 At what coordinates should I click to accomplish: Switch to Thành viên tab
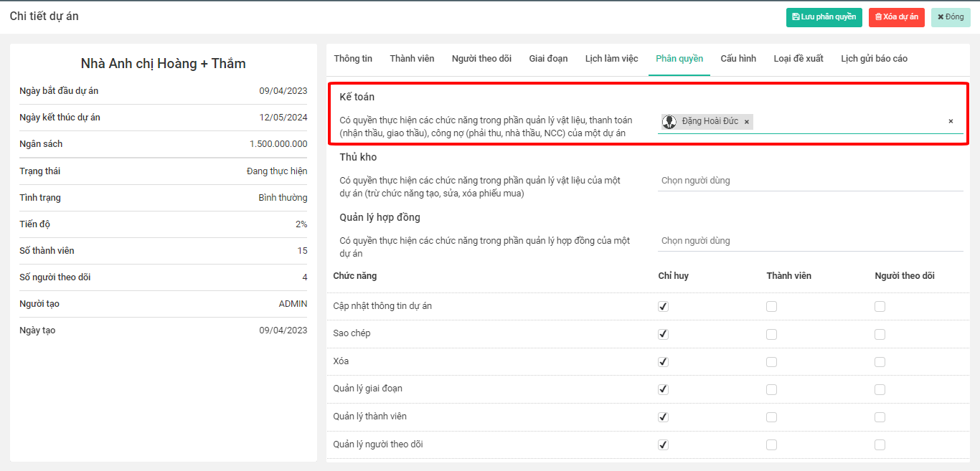point(412,59)
